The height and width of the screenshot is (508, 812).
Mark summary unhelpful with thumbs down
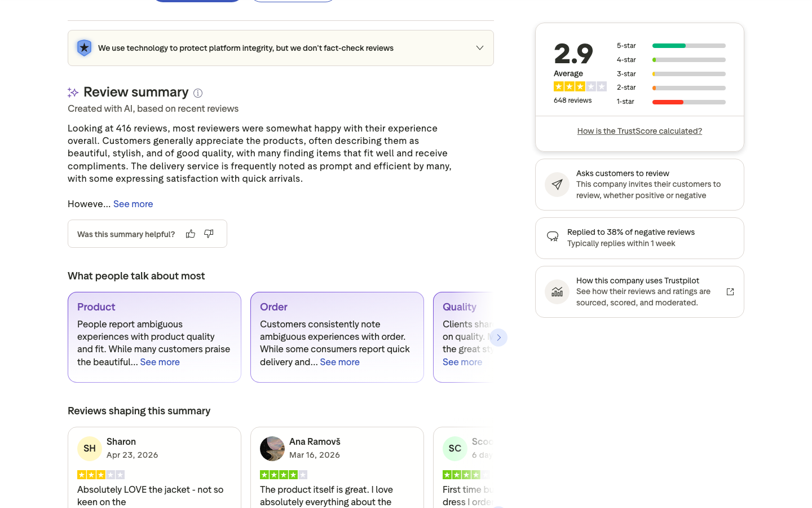(x=209, y=234)
